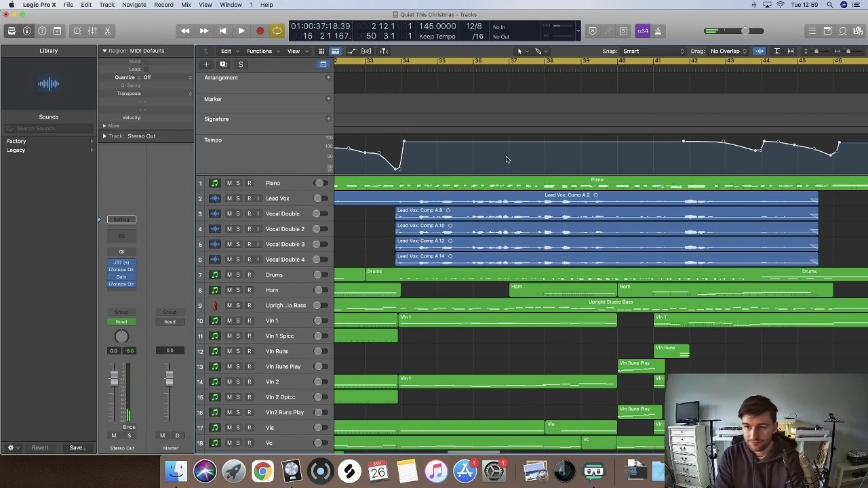Click the Search Sounds field
The height and width of the screenshot is (488, 868).
tap(49, 128)
